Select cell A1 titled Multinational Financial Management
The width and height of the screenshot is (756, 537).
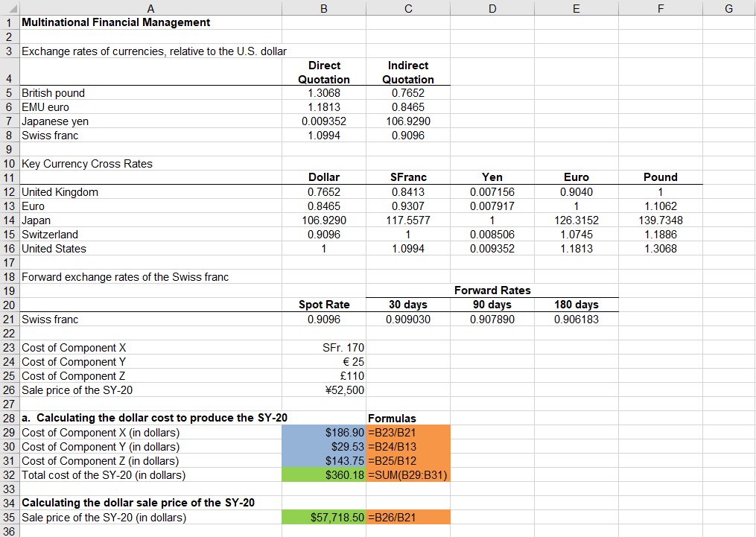click(x=150, y=22)
